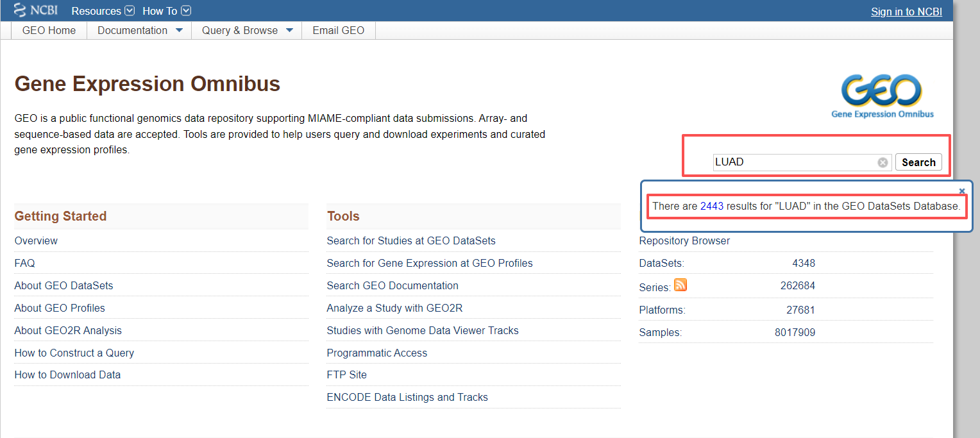Click the Getting Started section heading
This screenshot has width=980, height=438.
click(60, 216)
